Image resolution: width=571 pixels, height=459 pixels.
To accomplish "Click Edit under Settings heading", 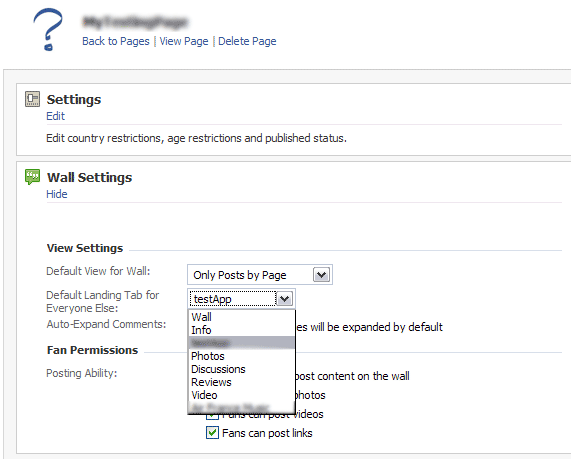I will click(55, 116).
